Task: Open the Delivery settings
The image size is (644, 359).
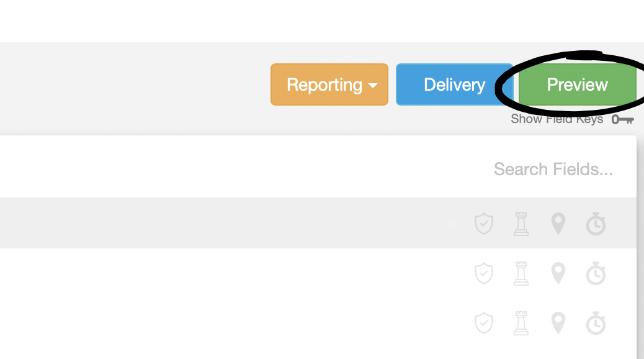Action: (454, 84)
